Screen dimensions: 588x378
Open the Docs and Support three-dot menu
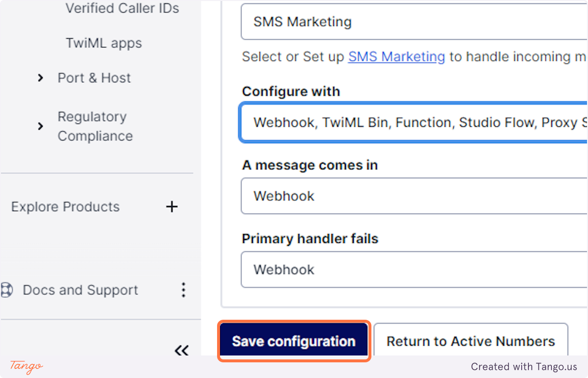(183, 290)
